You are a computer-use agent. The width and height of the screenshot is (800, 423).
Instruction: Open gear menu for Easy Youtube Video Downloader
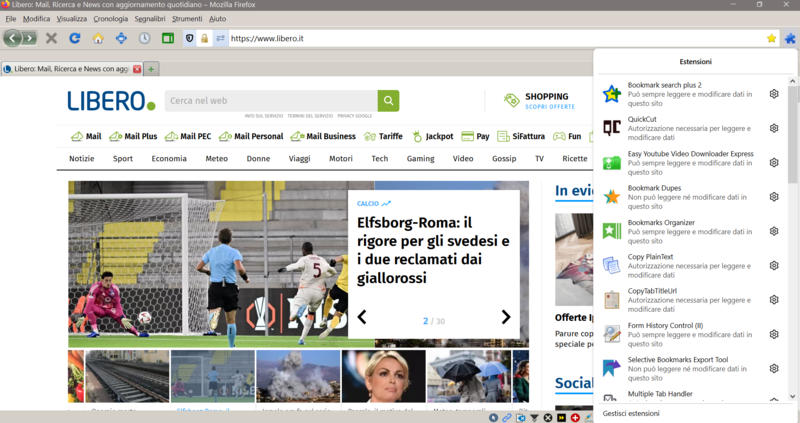pos(774,163)
